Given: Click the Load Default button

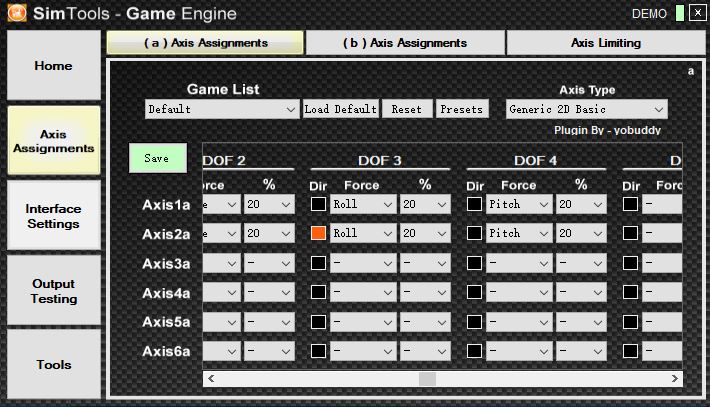Looking at the screenshot, I should 341,109.
